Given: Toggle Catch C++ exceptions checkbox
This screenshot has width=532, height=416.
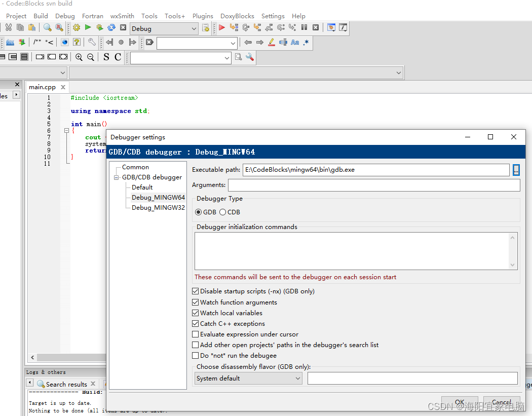Looking at the screenshot, I should 196,323.
